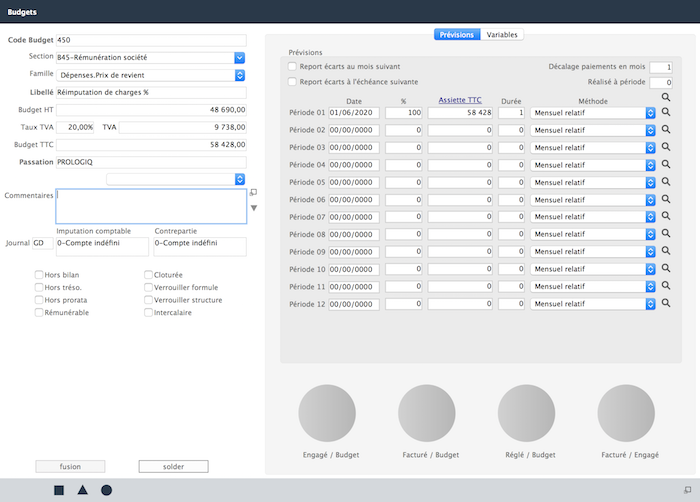Click the Taux TVA field
Screen dimensions: 700x502
tap(75, 127)
